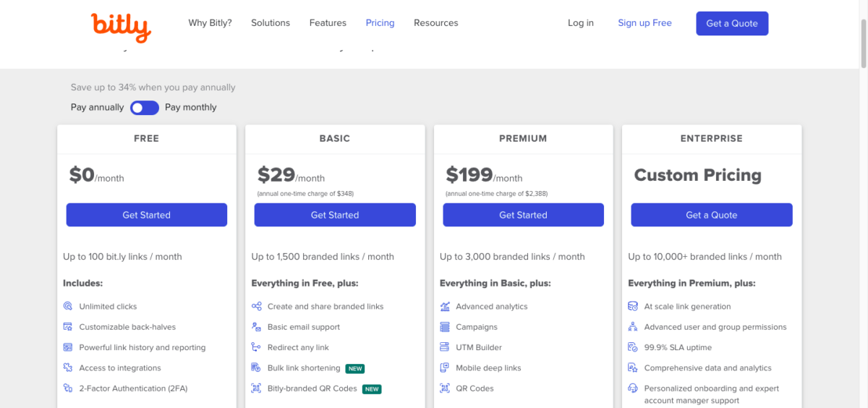Expand the Features menu

click(x=328, y=23)
